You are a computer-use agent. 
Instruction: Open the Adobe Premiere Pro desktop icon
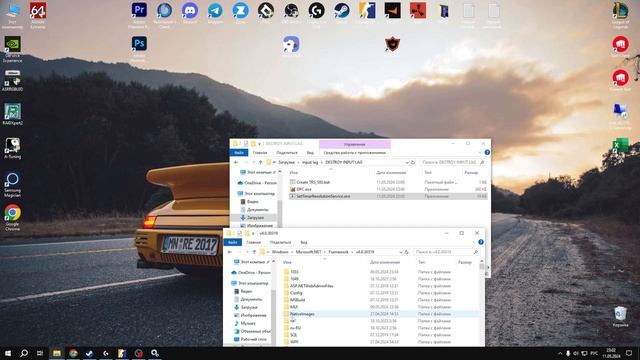139,15
